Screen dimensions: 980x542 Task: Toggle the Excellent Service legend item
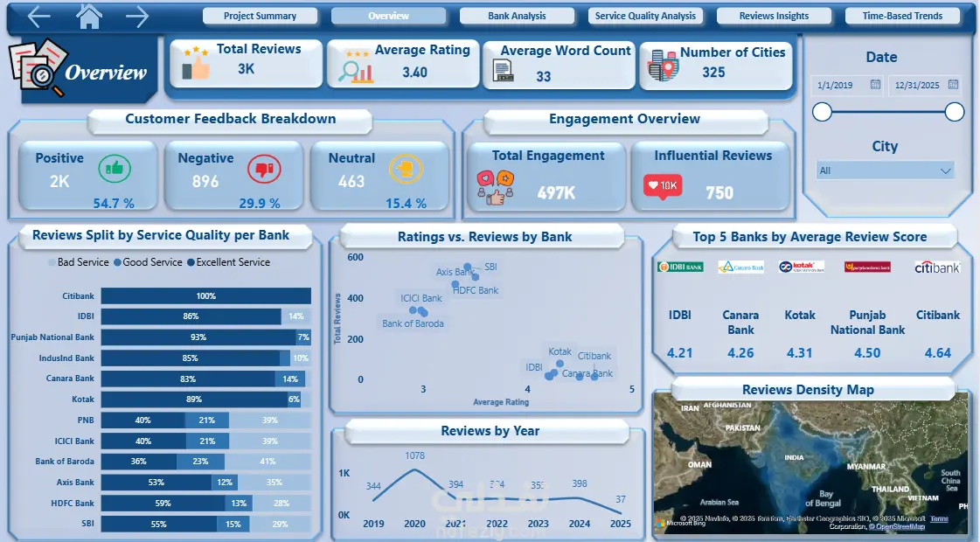pyautogui.click(x=229, y=262)
